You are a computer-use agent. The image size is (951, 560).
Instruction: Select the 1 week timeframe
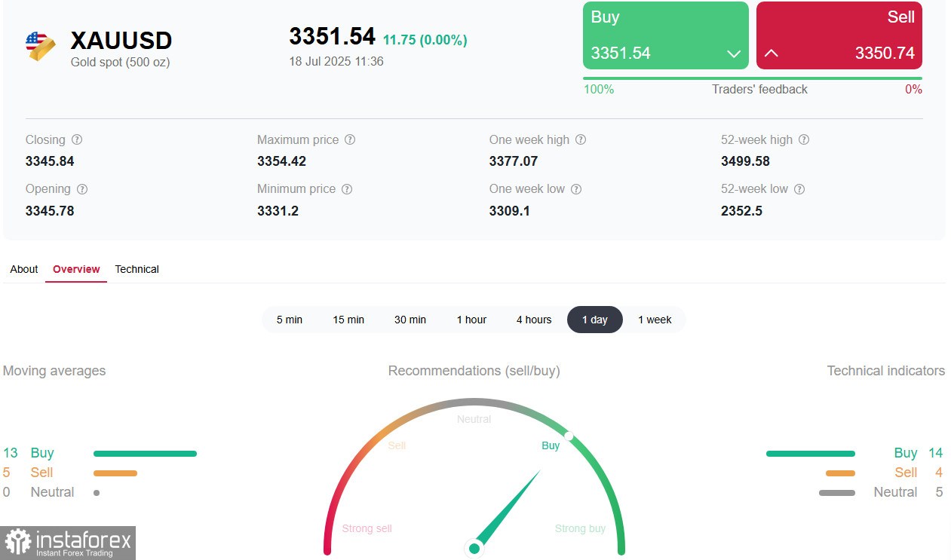pos(655,320)
